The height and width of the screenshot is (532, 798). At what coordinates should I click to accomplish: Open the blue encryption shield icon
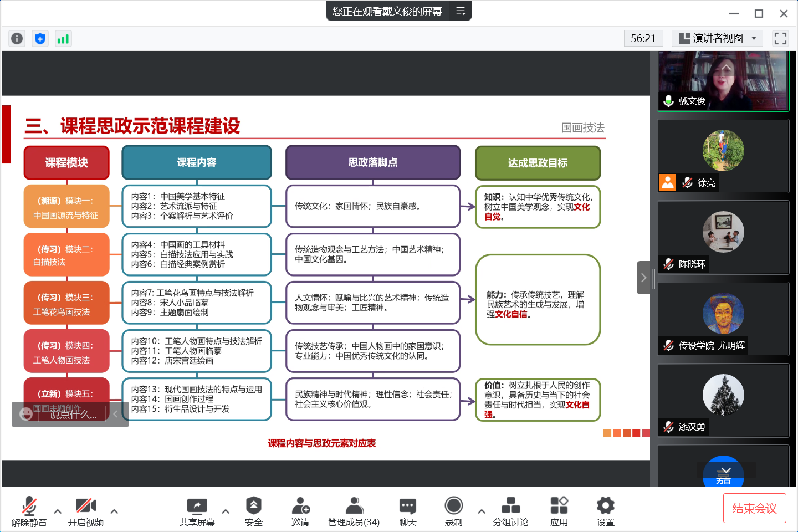(x=40, y=38)
